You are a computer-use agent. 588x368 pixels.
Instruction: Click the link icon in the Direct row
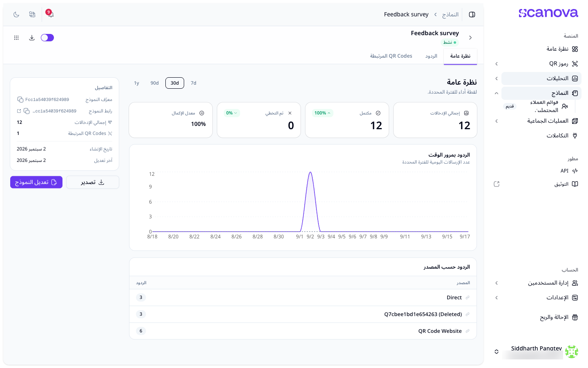pos(468,298)
